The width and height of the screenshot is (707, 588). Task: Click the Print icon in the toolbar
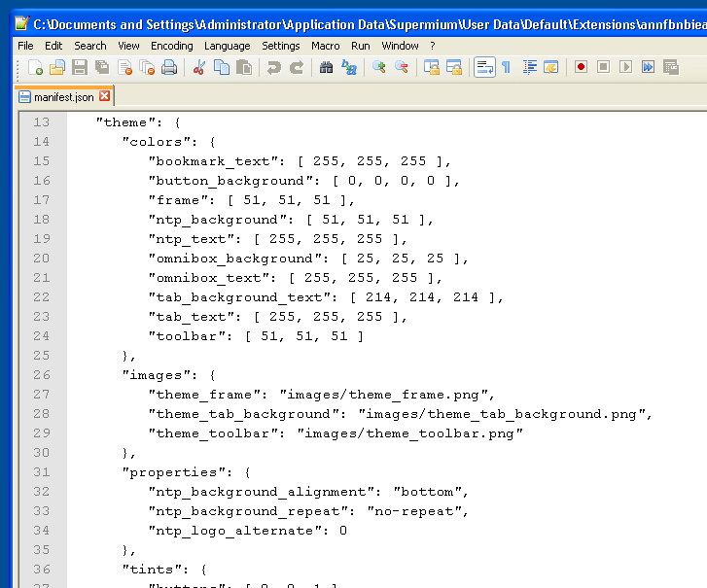pyautogui.click(x=169, y=67)
